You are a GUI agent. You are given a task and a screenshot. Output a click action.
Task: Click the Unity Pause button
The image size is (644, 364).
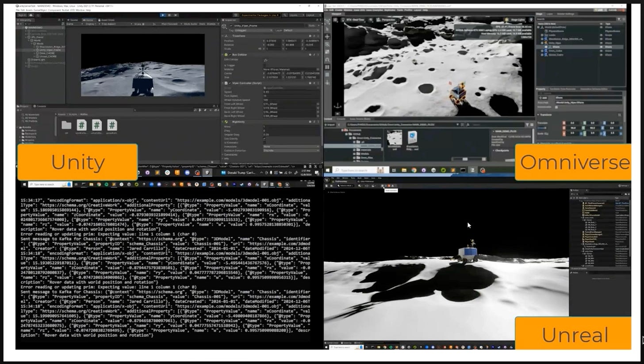(x=169, y=15)
